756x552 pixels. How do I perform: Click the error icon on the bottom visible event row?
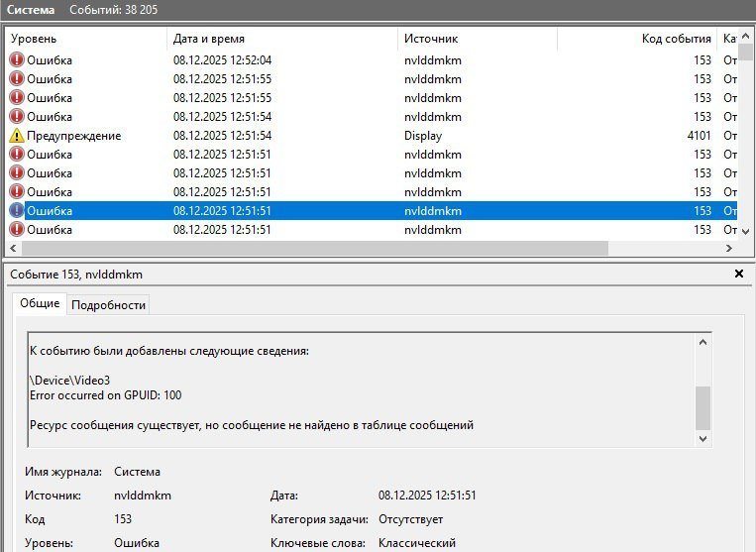coord(17,230)
